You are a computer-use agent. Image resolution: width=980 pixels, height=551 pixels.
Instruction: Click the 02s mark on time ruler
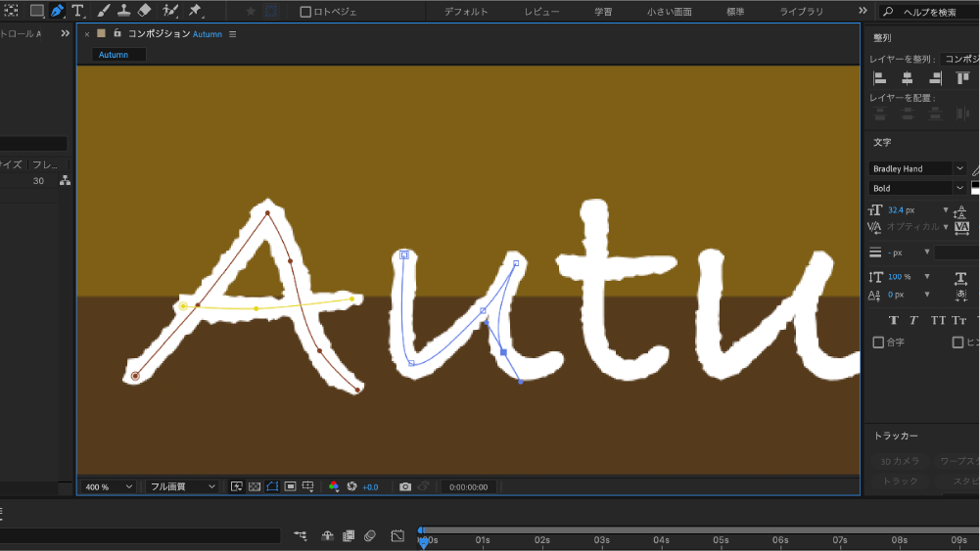541,540
